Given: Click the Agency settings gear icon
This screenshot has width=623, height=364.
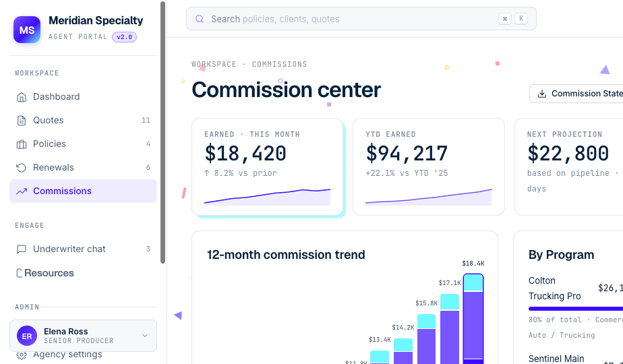Looking at the screenshot, I should coord(22,355).
